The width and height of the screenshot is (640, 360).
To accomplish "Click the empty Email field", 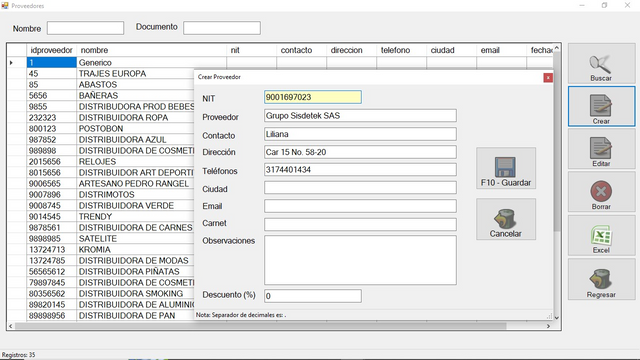I will coord(360,206).
